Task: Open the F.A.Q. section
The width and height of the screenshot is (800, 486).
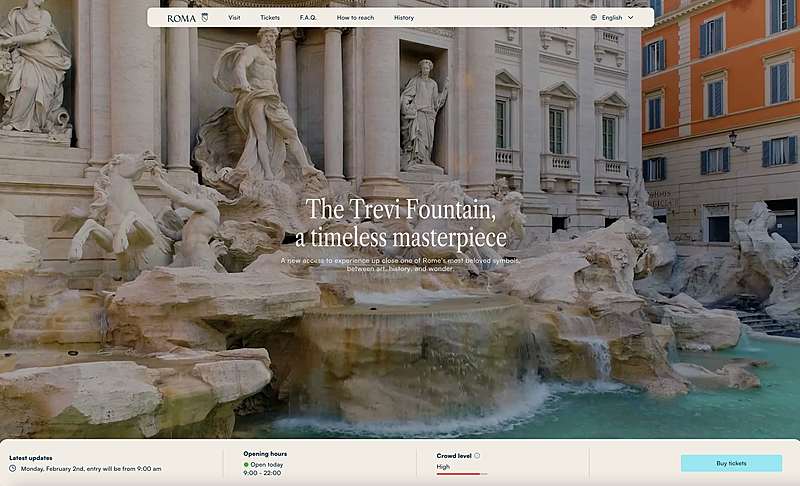Action: (308, 18)
